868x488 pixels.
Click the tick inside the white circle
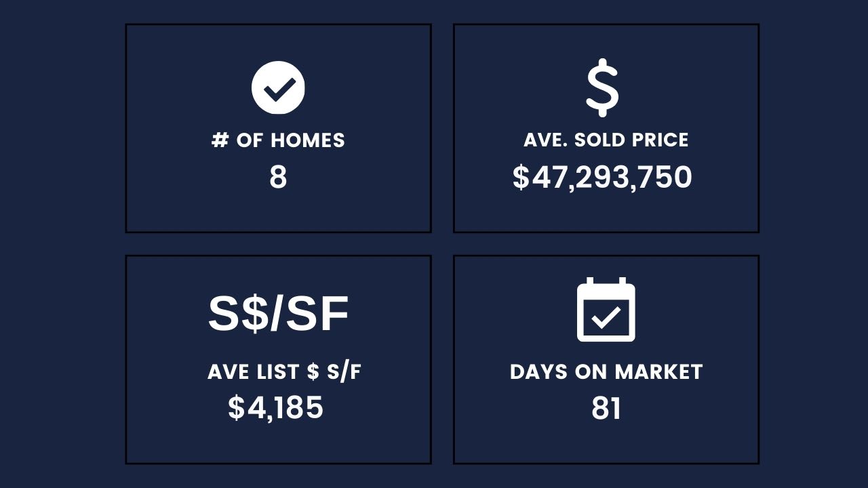(279, 88)
